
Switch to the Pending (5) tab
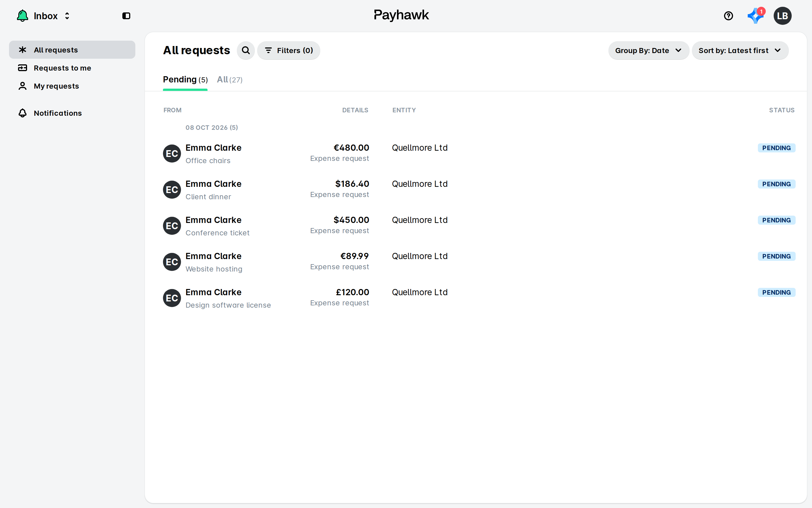[x=185, y=80]
